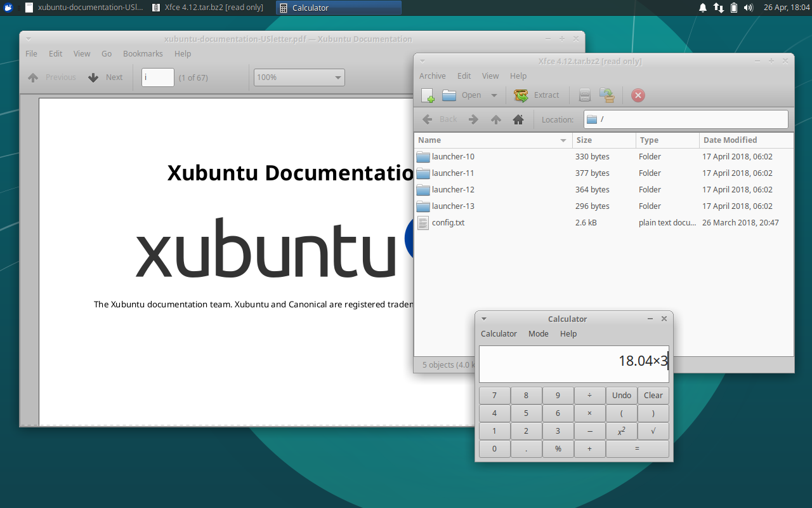Viewport: 812px width, 508px height.
Task: Sort archive list by Date Modified column
Action: pos(730,140)
